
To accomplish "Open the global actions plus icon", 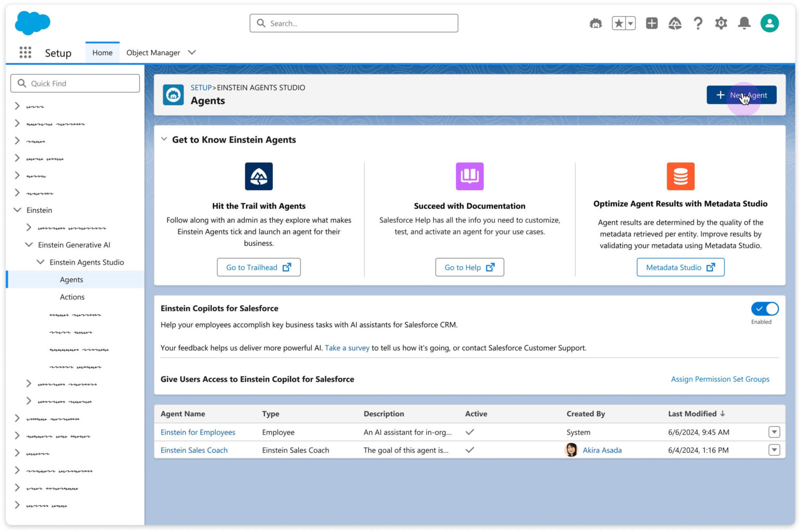I will click(651, 23).
